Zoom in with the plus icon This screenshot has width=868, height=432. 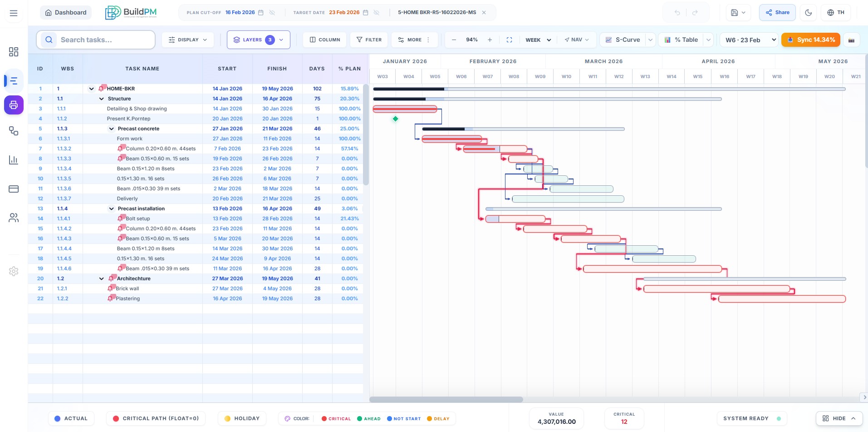click(x=490, y=40)
